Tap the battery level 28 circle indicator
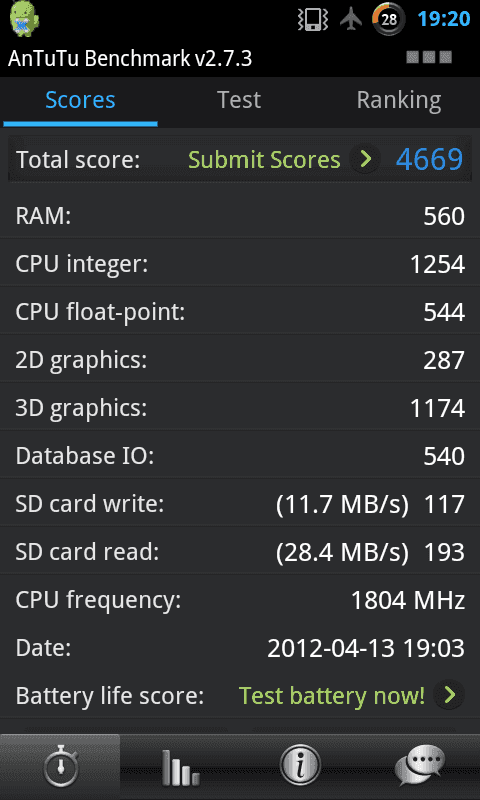 (x=389, y=19)
